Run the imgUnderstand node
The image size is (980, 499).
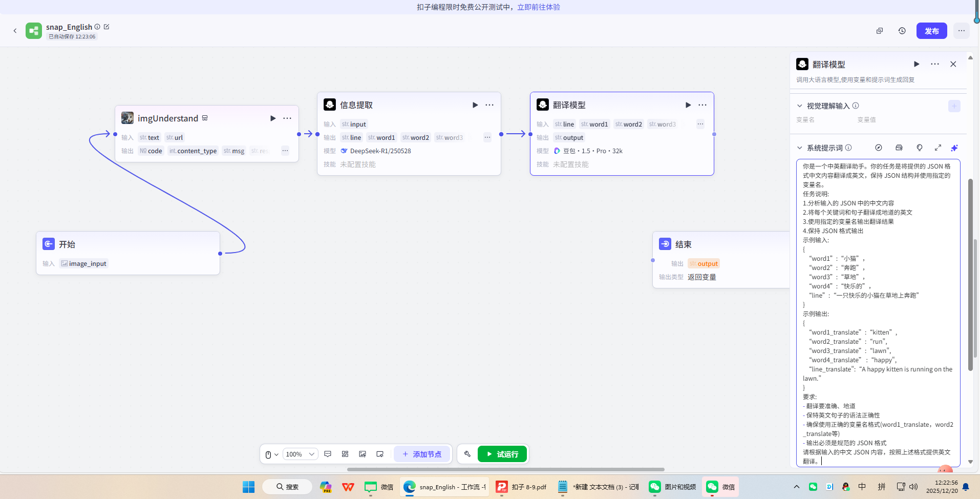click(273, 118)
